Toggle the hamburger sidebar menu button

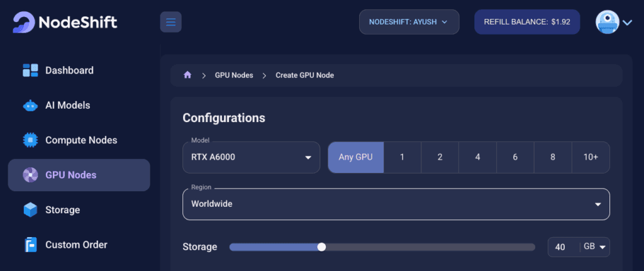(x=171, y=22)
